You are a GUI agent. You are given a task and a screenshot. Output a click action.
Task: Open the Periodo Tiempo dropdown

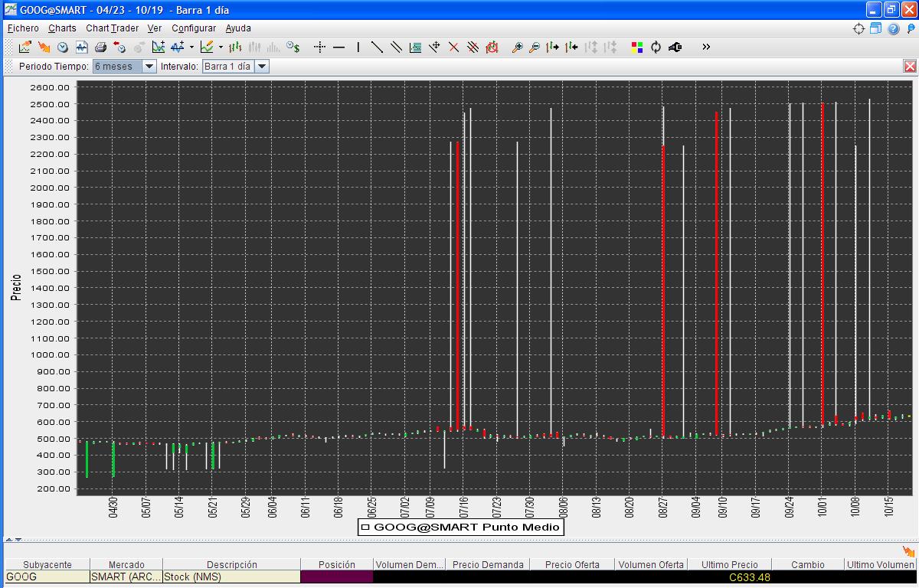point(149,67)
